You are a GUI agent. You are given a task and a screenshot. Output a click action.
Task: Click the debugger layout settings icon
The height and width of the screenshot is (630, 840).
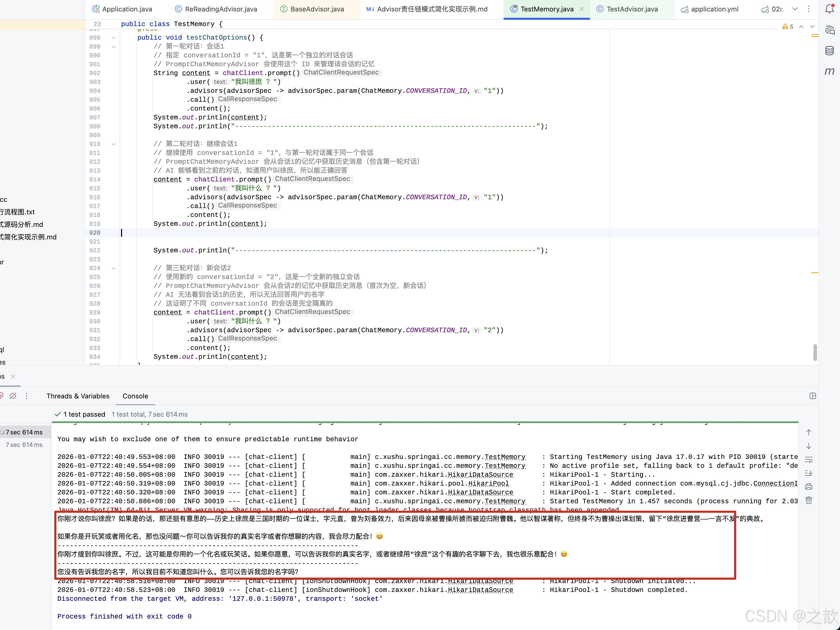[x=813, y=396]
